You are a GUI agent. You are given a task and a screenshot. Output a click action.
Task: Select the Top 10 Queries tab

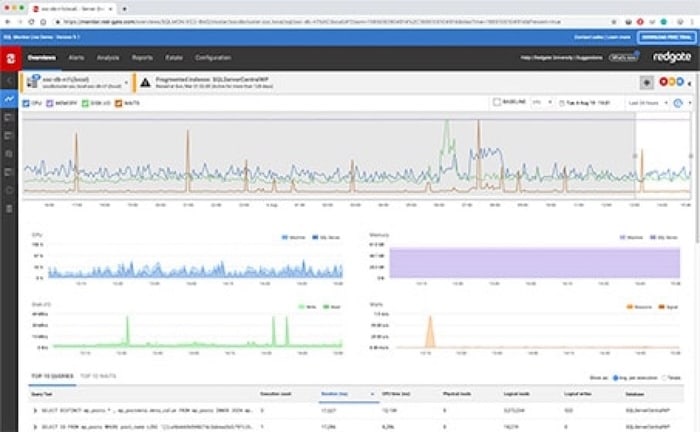click(x=52, y=376)
